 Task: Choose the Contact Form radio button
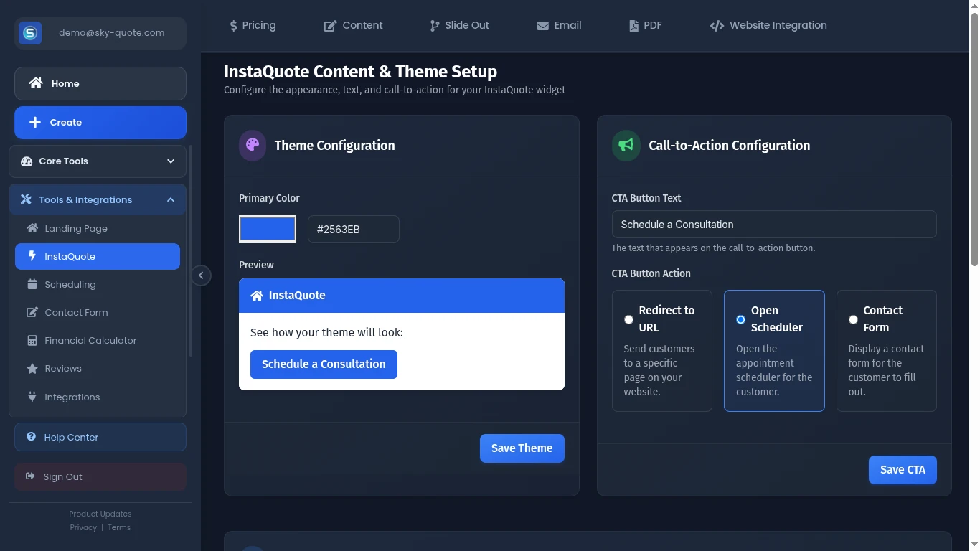pos(853,319)
